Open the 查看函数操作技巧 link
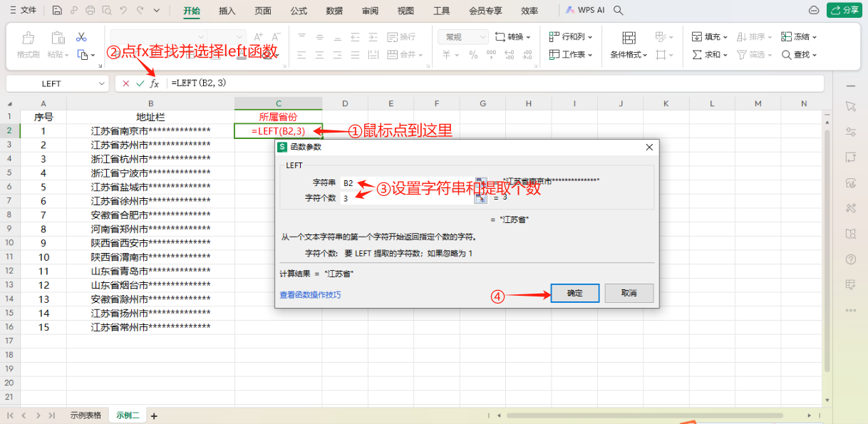The image size is (868, 424). [310, 294]
